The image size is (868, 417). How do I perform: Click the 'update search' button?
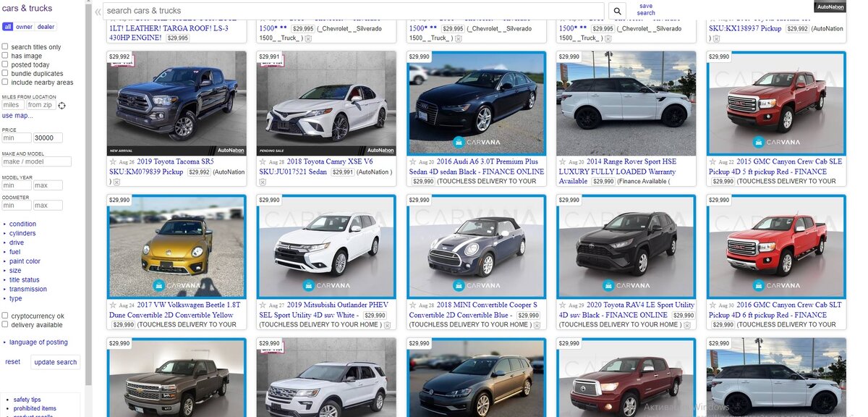pos(56,362)
